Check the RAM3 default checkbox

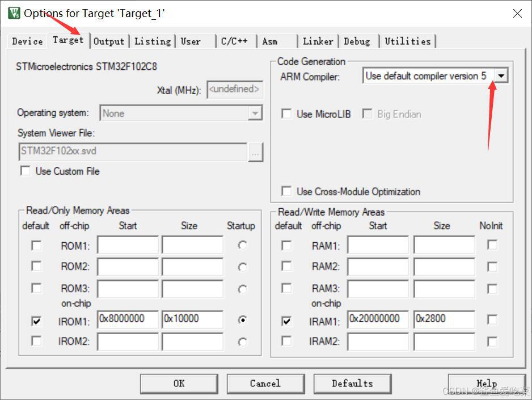(286, 288)
